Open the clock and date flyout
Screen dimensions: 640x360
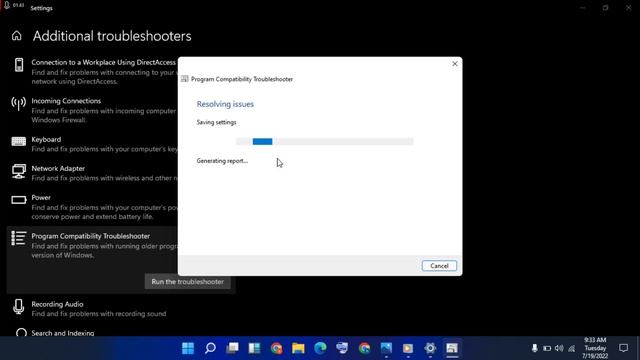point(595,348)
